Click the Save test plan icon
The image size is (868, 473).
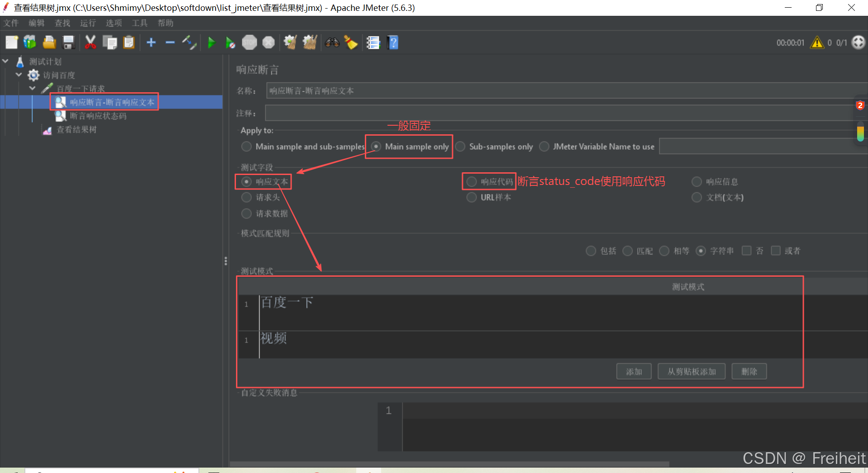68,42
